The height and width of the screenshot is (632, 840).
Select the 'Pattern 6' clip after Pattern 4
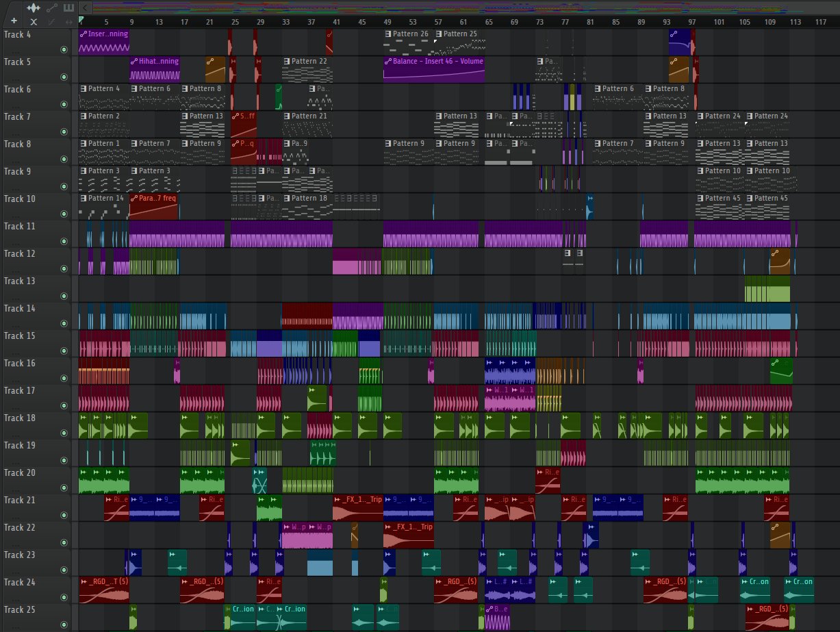tap(154, 97)
